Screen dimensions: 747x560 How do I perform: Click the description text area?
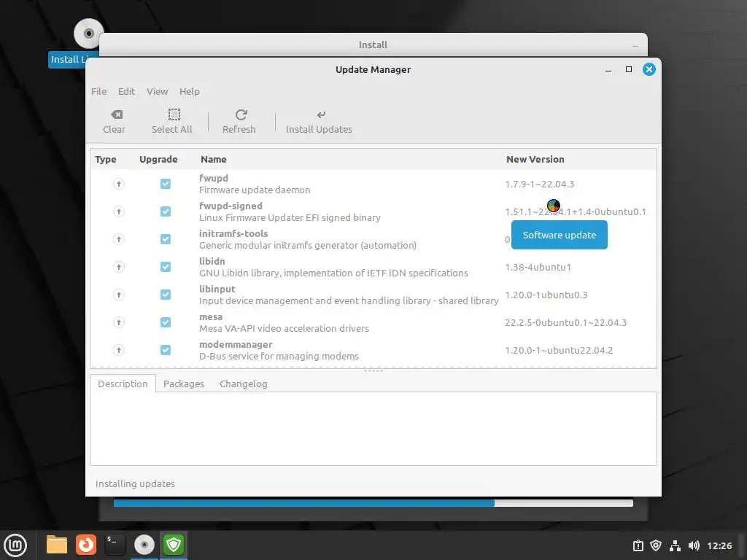[x=373, y=429]
